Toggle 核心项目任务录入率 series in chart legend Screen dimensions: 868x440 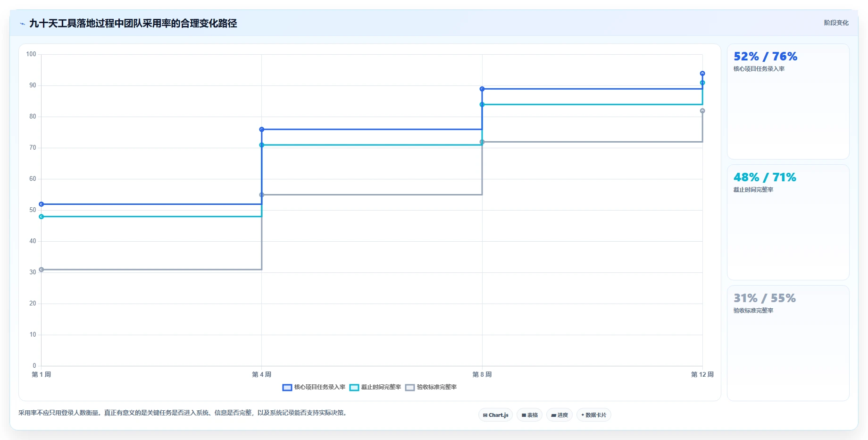[314, 387]
